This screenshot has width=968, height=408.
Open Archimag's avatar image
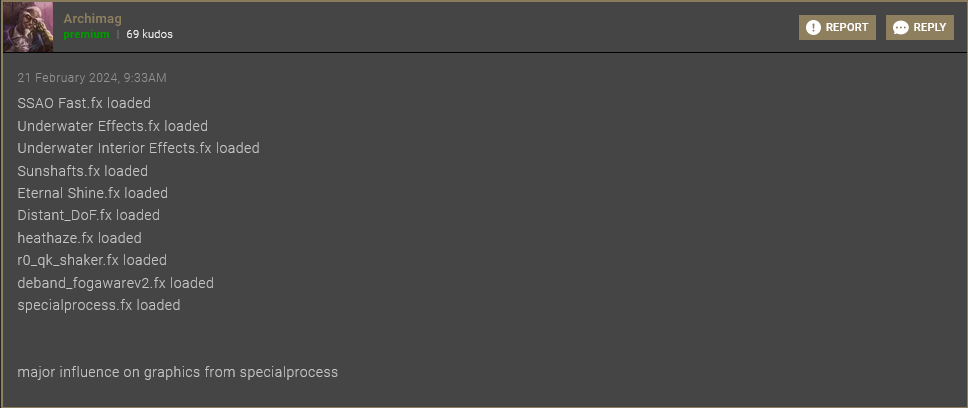[28, 27]
